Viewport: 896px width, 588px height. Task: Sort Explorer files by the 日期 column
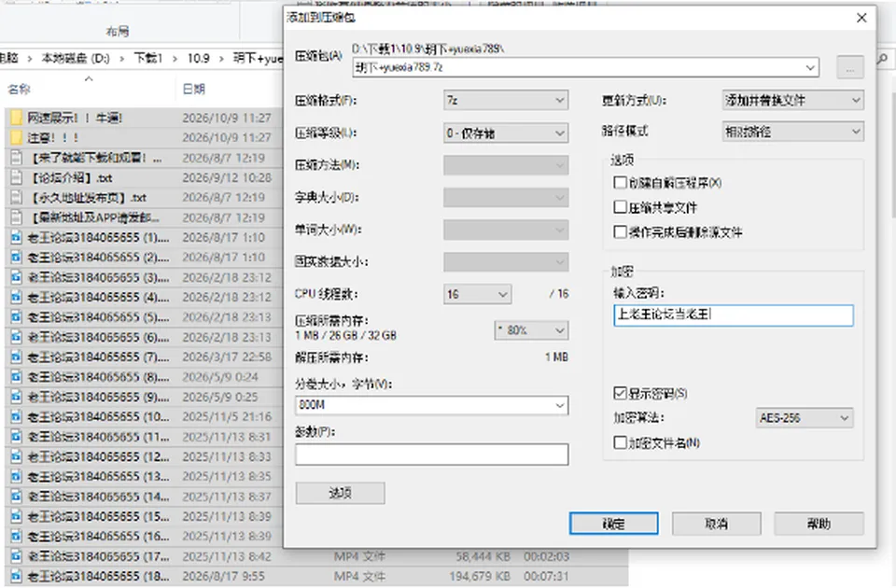coord(194,90)
